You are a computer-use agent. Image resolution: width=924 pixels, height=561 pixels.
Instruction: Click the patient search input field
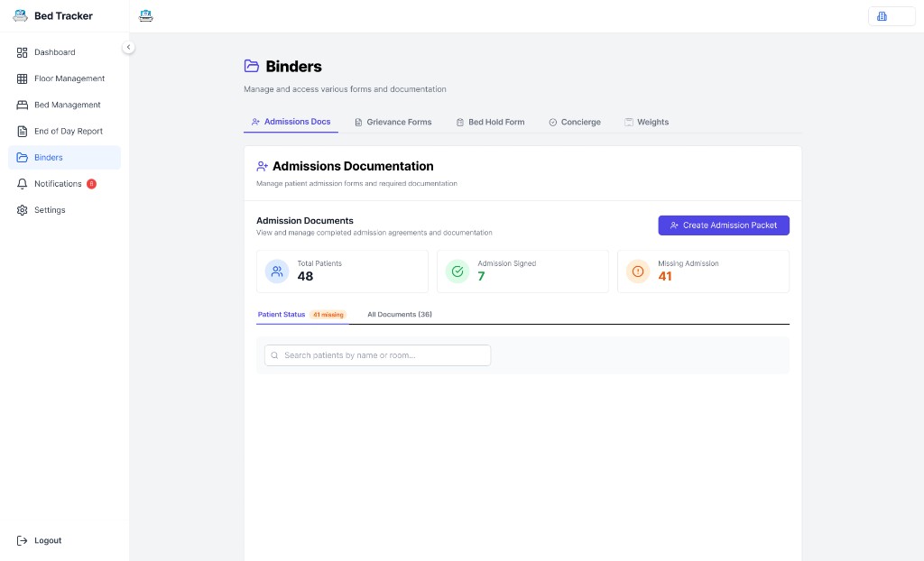coord(378,355)
